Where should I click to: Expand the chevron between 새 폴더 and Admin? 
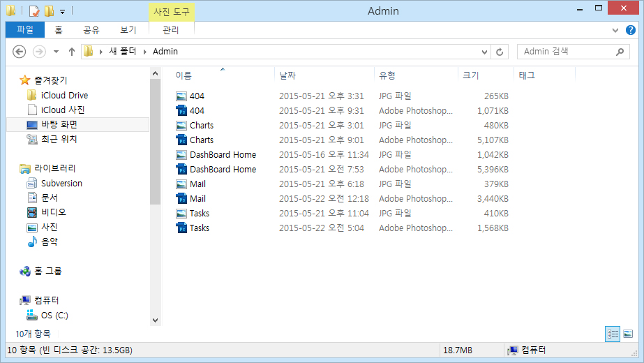pyautogui.click(x=144, y=52)
